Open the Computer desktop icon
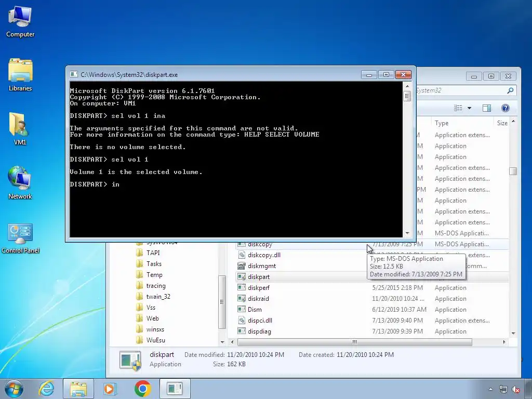This screenshot has height=399, width=532. coord(20,21)
